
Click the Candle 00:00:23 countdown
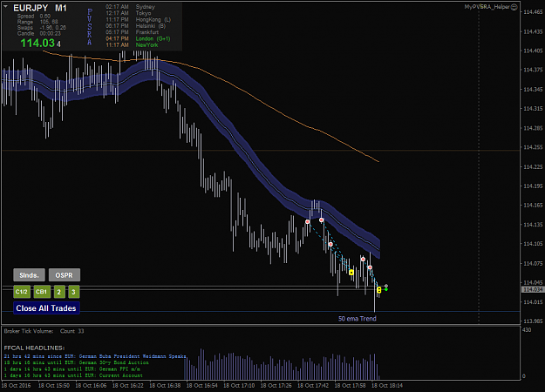(39, 34)
